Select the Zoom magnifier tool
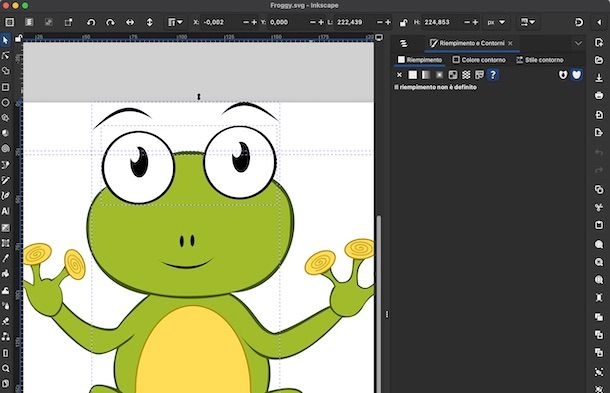This screenshot has height=393, width=610. (x=5, y=368)
